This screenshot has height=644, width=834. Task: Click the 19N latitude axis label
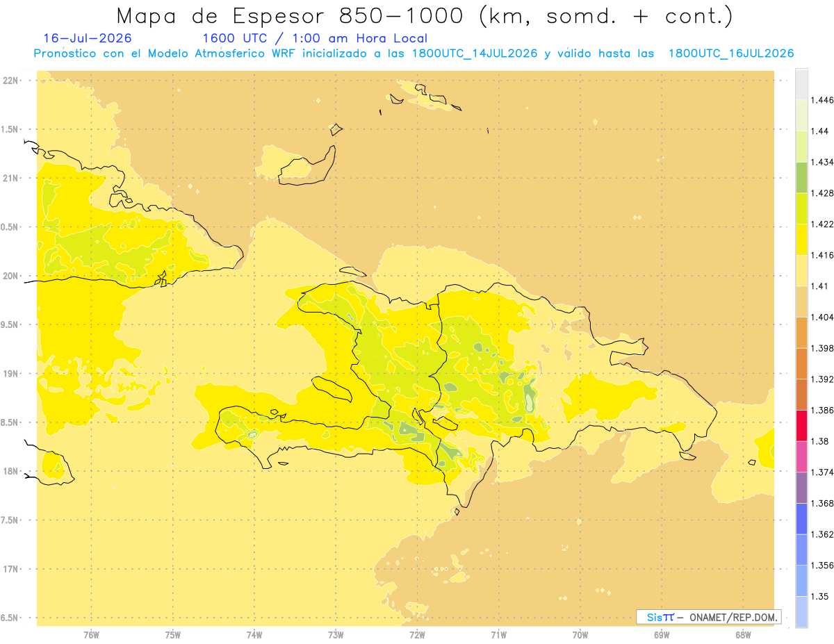(x=10, y=373)
